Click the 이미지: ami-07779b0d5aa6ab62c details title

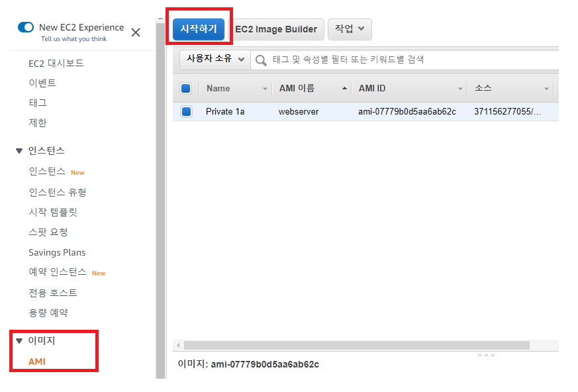click(x=248, y=364)
